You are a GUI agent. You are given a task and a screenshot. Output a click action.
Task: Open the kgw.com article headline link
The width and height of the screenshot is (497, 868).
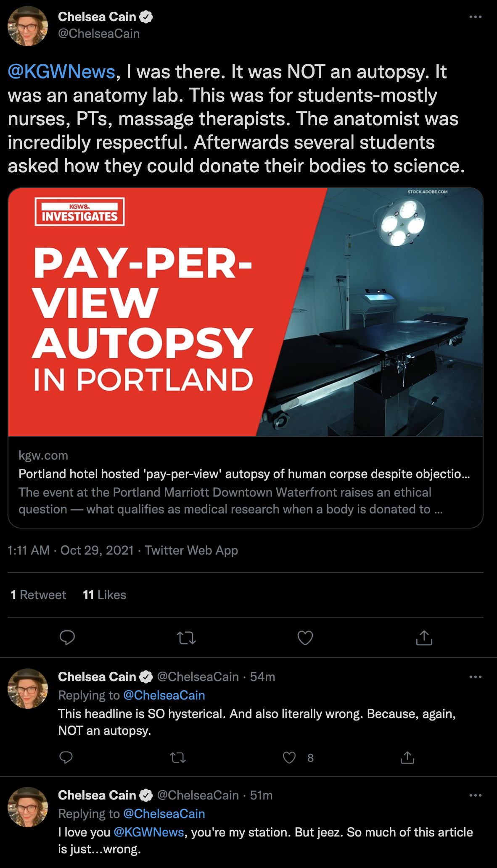(x=244, y=474)
